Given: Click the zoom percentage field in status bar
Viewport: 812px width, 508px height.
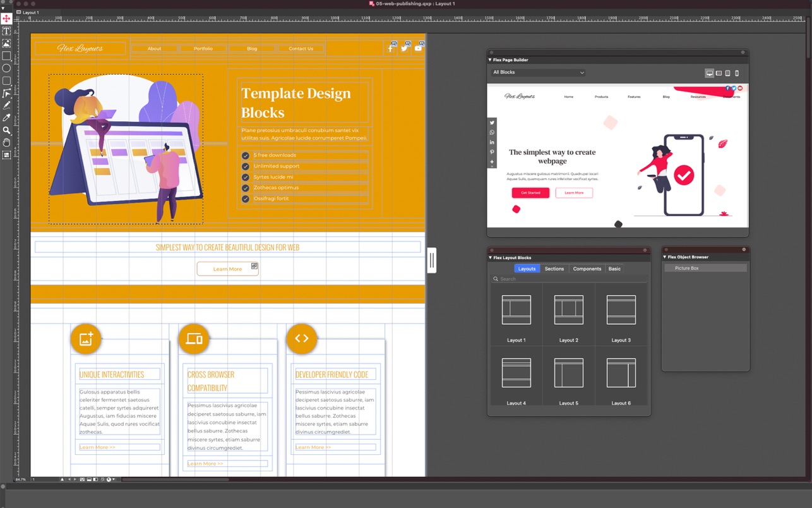Looking at the screenshot, I should (x=21, y=480).
